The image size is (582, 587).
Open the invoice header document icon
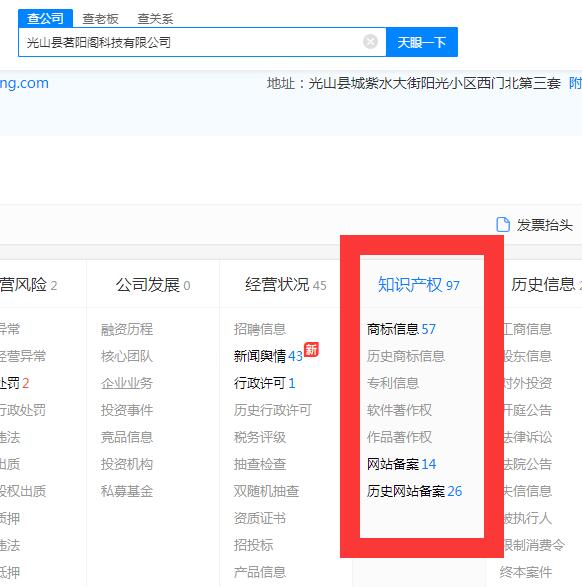click(x=503, y=225)
